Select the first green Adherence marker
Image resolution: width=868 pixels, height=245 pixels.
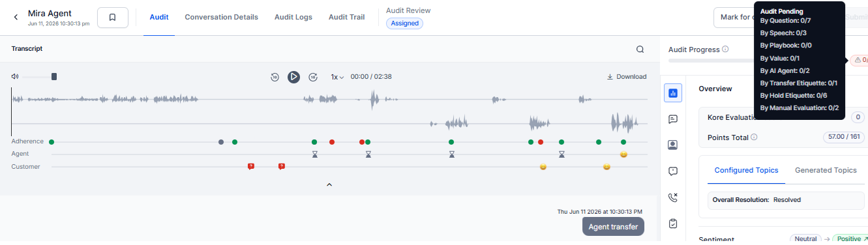[x=52, y=142]
